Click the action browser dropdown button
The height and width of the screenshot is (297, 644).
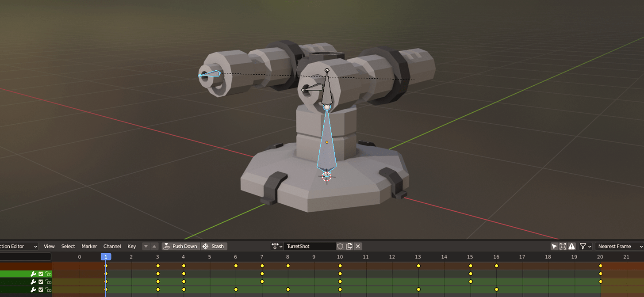(277, 246)
